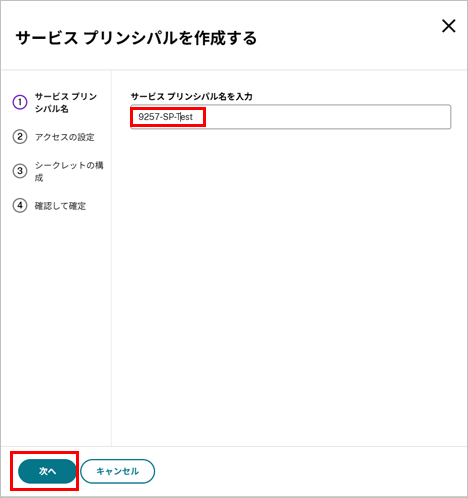Image resolution: width=468 pixels, height=498 pixels.
Task: Click the 次へ button
Action: coord(47,471)
